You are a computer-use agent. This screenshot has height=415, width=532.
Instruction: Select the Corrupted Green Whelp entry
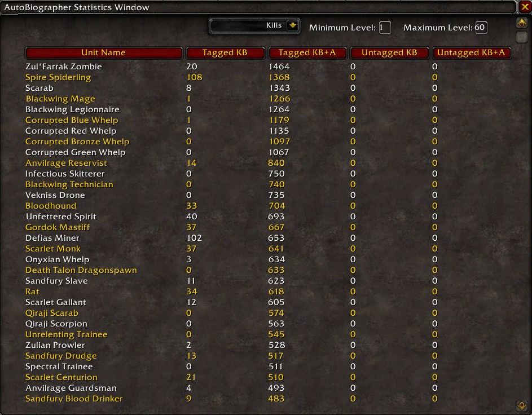pos(76,152)
